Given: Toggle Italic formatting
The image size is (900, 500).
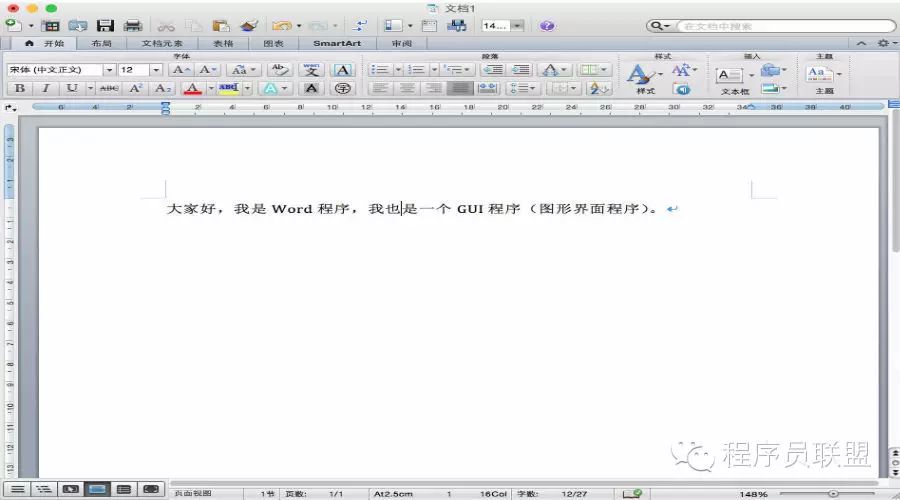Looking at the screenshot, I should 45,88.
